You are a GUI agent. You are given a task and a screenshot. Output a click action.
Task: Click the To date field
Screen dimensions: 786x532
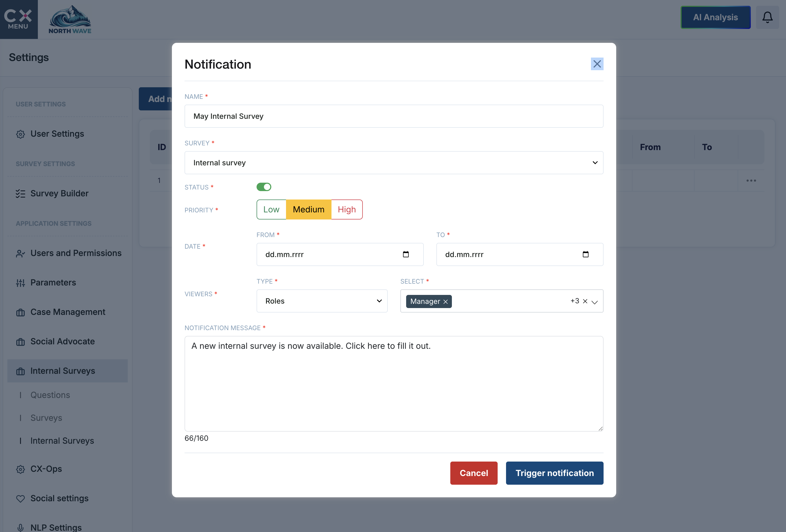click(x=520, y=254)
